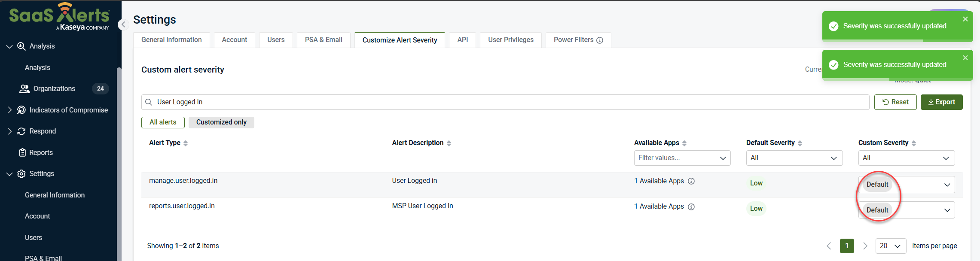The height and width of the screenshot is (261, 980).
Task: Open the User Privileges tab
Action: [510, 40]
